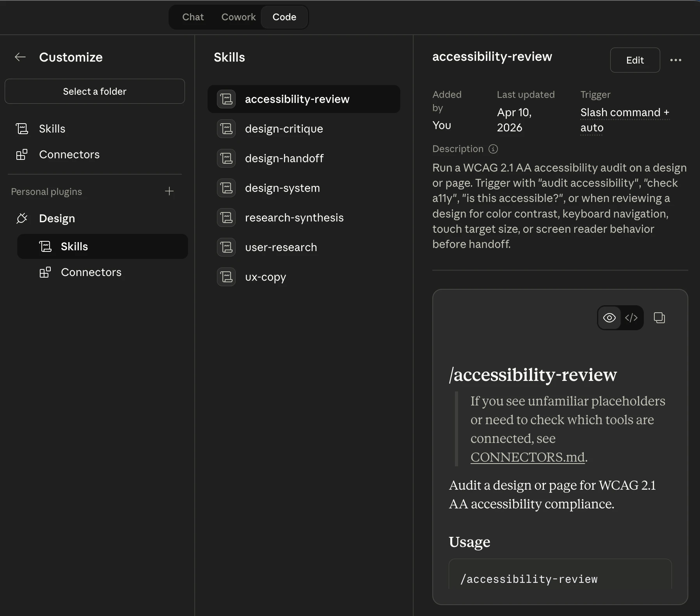This screenshot has width=700, height=616.
Task: Switch to the Chat tab
Action: pyautogui.click(x=193, y=17)
